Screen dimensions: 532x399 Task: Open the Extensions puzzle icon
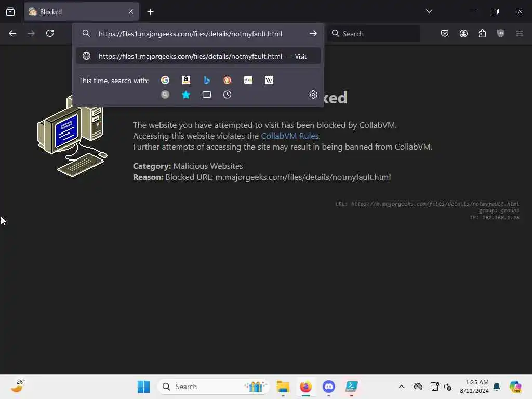(482, 33)
